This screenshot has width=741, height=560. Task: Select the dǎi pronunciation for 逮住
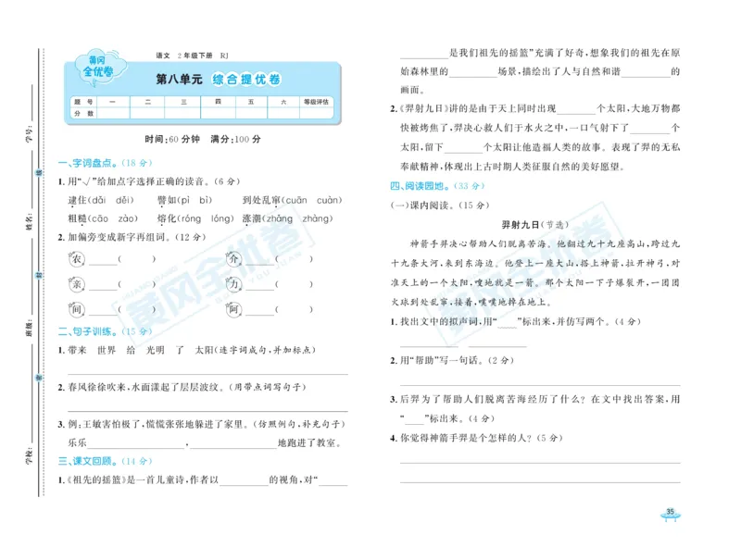click(x=102, y=200)
